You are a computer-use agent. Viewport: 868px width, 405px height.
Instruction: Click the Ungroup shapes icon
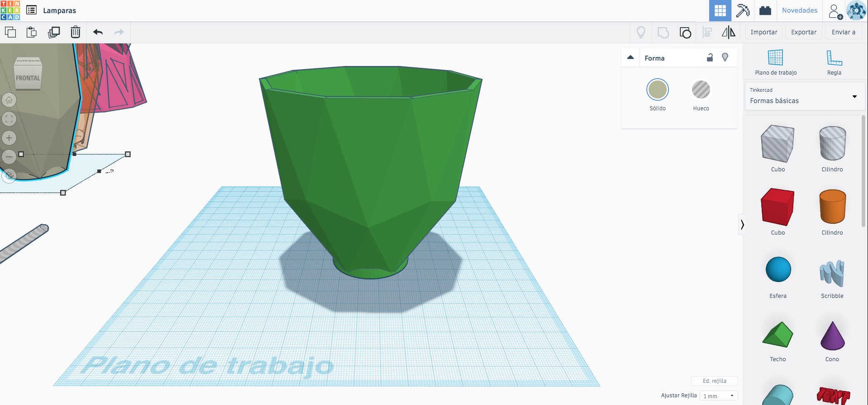[x=685, y=33]
